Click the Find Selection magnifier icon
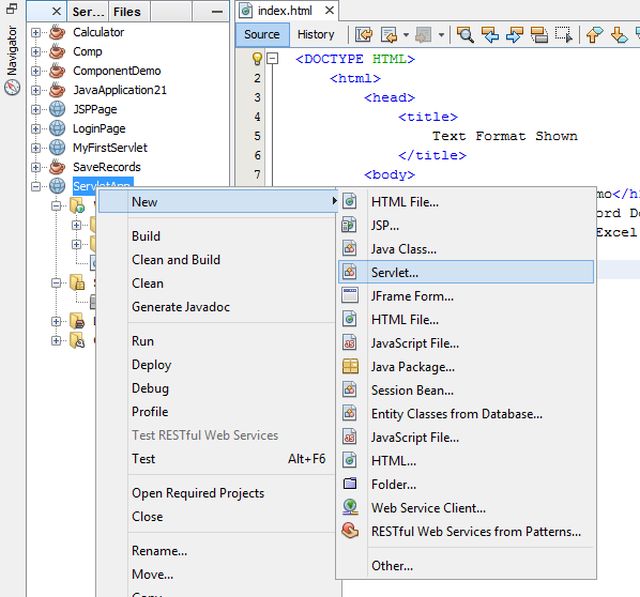The width and height of the screenshot is (640, 597). click(465, 35)
